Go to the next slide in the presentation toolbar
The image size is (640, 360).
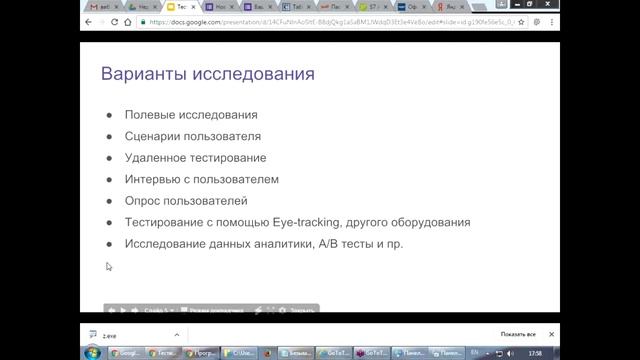134,310
